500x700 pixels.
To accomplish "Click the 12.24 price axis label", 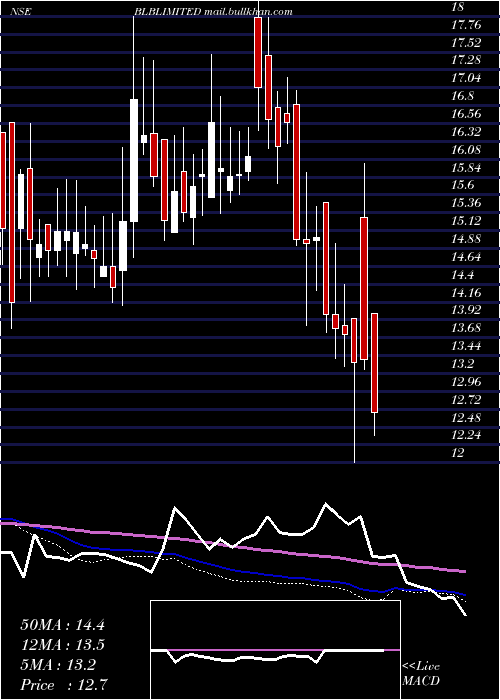I will (466, 435).
